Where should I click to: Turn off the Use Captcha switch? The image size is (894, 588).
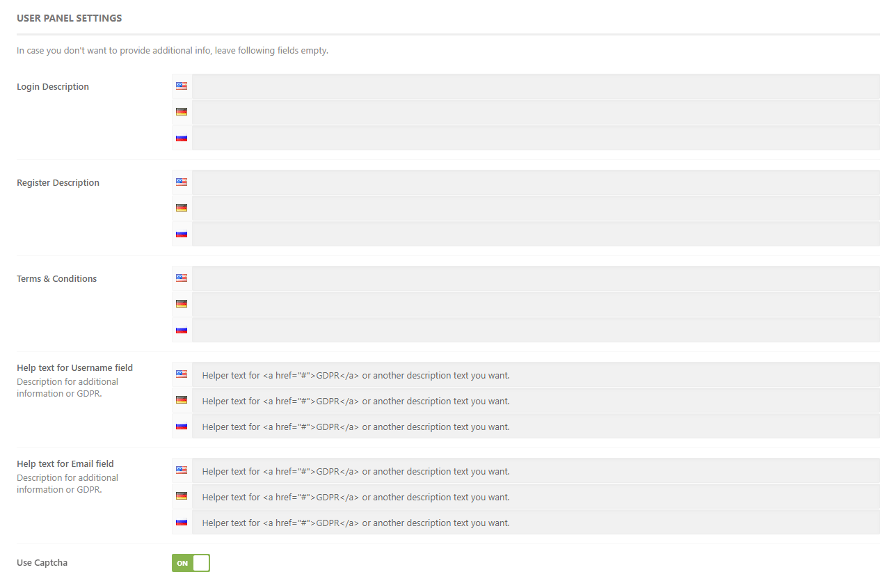pos(191,563)
